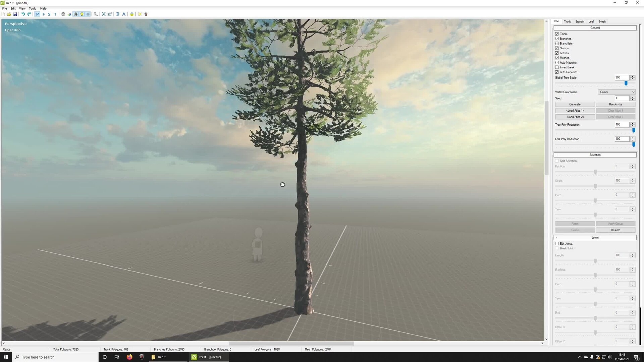
Task: Toggle the light bulb lighting icon
Action: pos(82,14)
